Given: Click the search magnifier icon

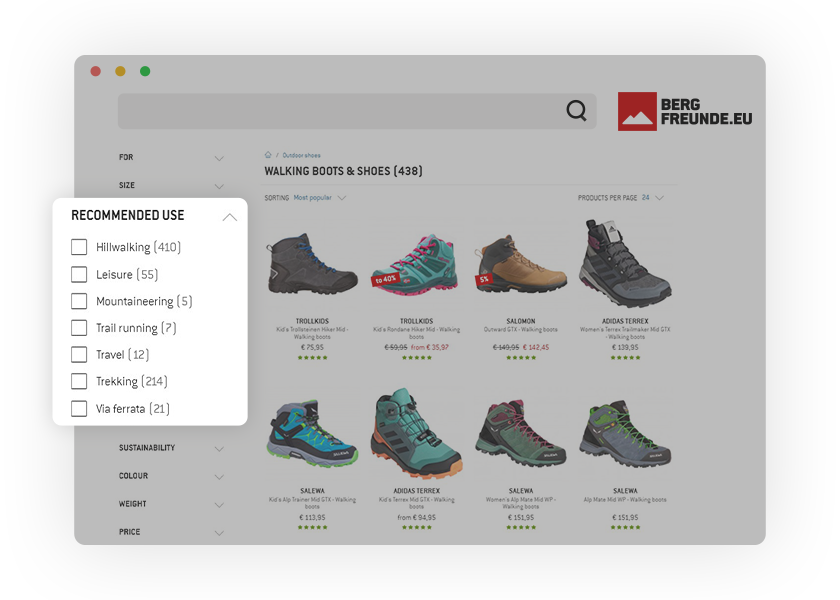Looking at the screenshot, I should (x=576, y=111).
